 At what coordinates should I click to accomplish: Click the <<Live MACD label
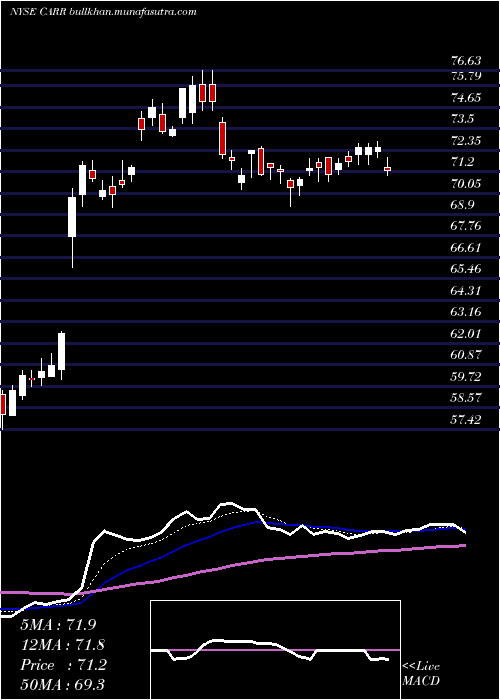(421, 673)
